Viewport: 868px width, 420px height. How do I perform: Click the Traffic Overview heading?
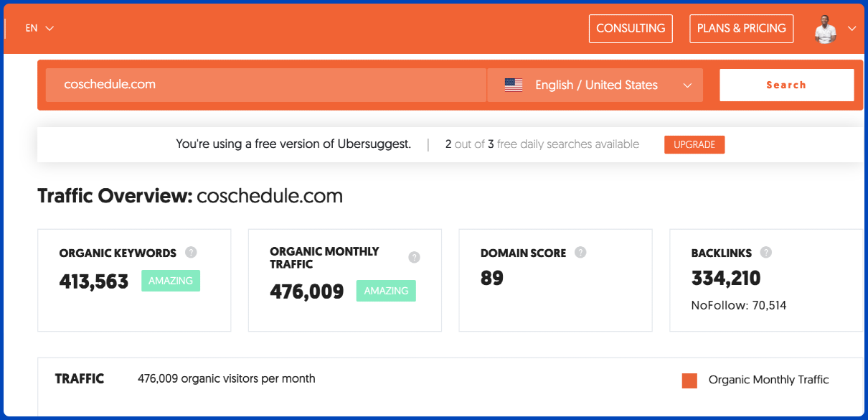(190, 195)
